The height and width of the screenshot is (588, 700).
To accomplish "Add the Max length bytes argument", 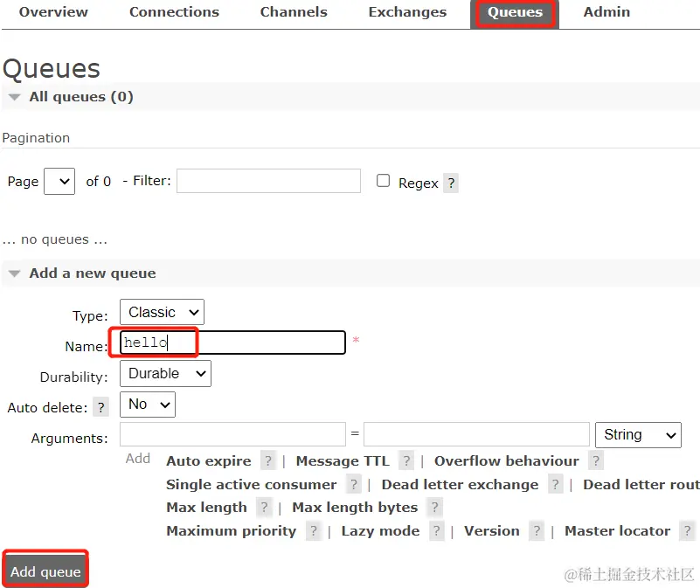I will [x=355, y=508].
